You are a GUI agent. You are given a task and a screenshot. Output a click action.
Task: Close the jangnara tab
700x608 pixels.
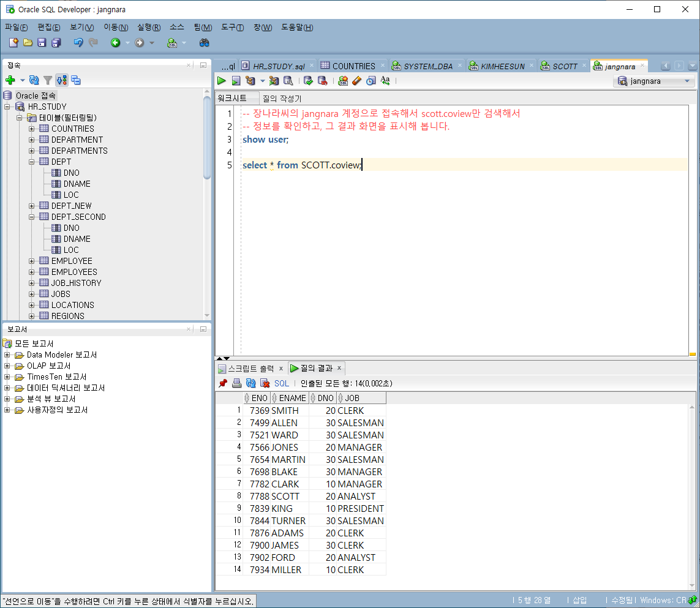[642, 65]
